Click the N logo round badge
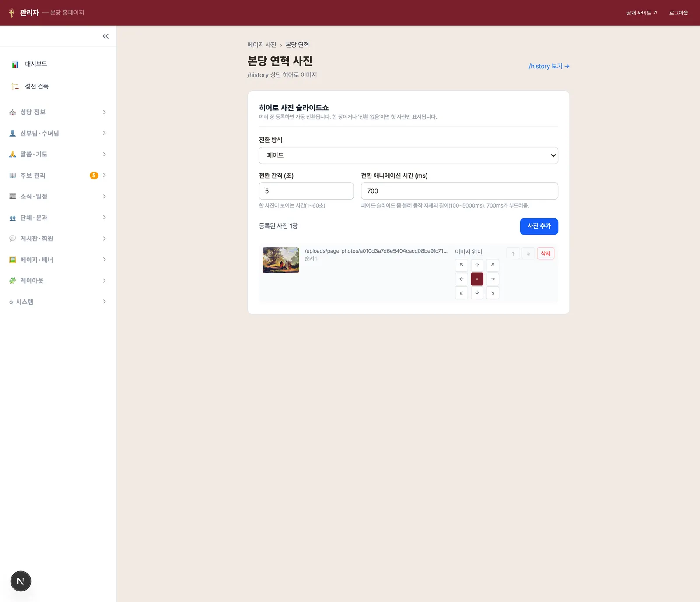Screen dimensions: 700x602 pyautogui.click(x=21, y=581)
